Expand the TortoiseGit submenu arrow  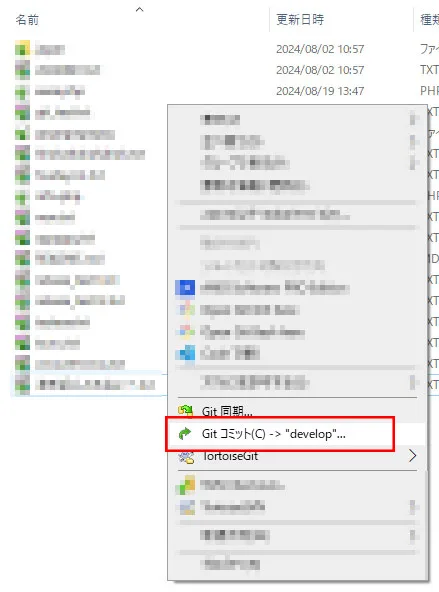coord(413,456)
